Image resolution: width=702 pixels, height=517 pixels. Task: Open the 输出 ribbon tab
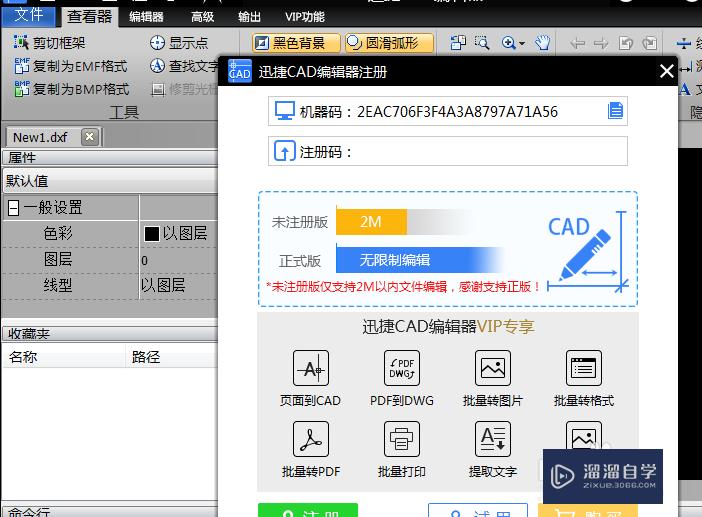click(249, 17)
